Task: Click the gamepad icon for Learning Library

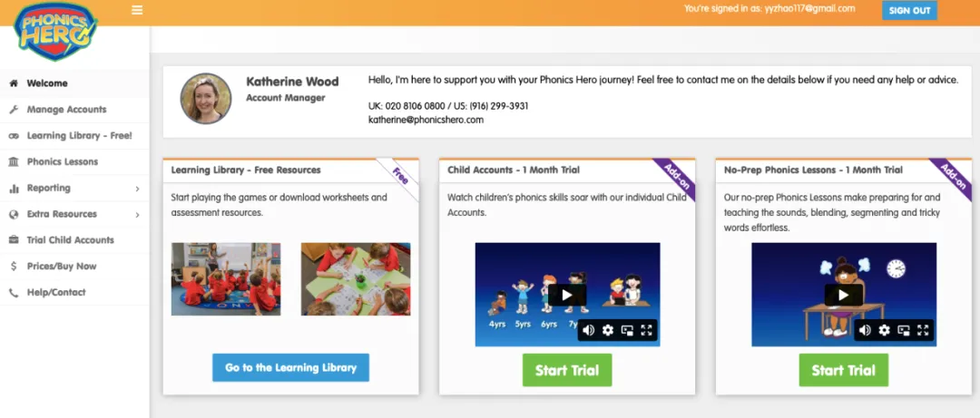Action: (x=14, y=136)
